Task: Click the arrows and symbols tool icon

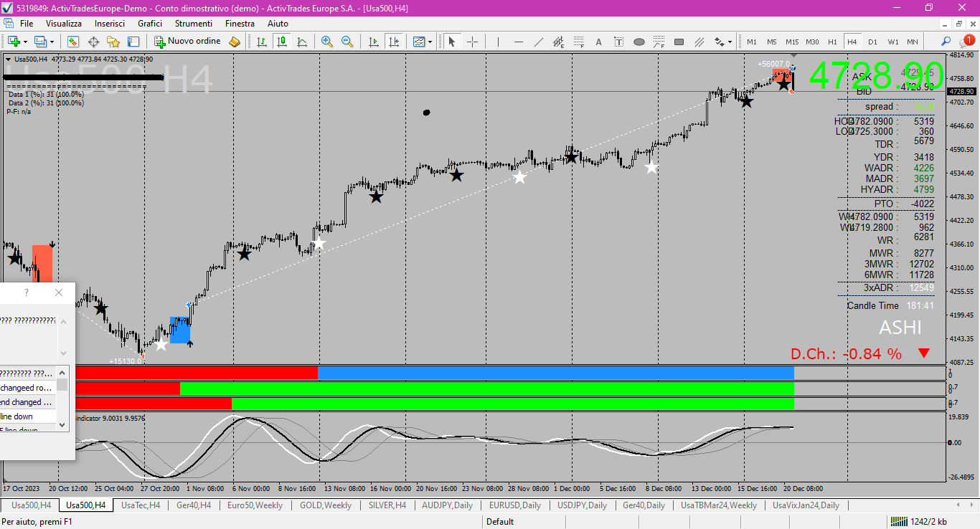Action: click(719, 42)
